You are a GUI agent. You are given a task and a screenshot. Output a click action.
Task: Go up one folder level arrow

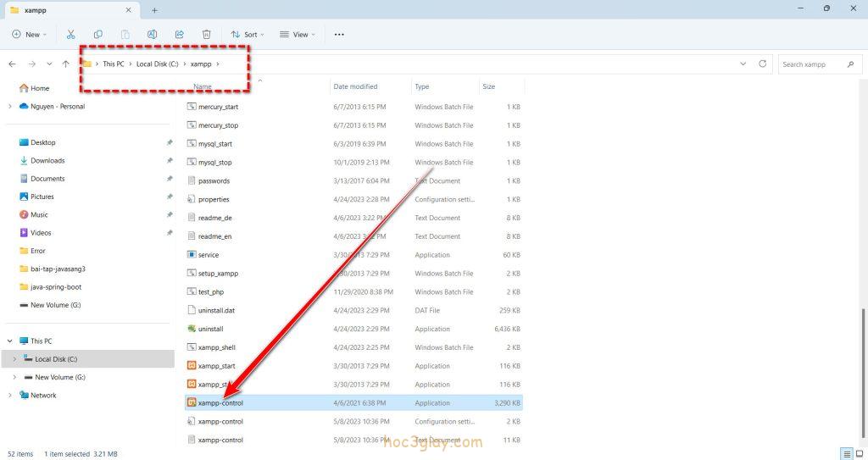[66, 64]
